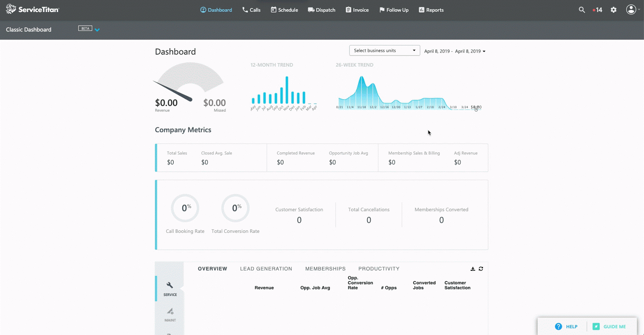This screenshot has height=335, width=644.
Task: Open notifications showing 14
Action: 597,10
